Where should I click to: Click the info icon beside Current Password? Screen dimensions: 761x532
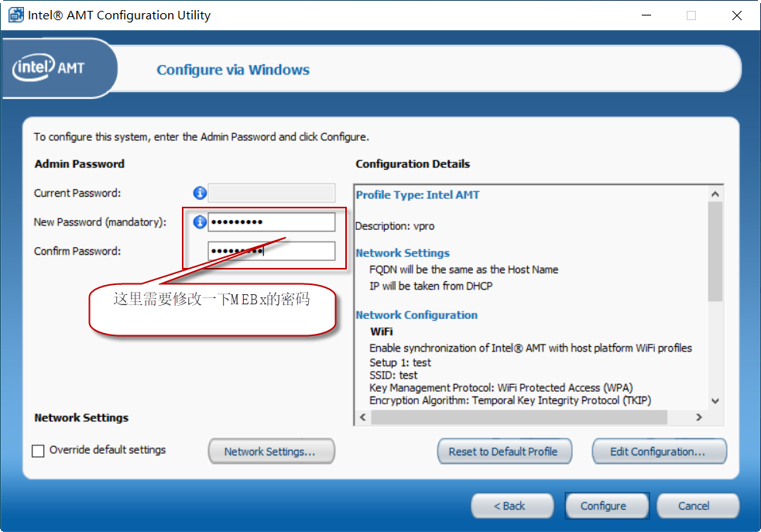click(x=200, y=193)
